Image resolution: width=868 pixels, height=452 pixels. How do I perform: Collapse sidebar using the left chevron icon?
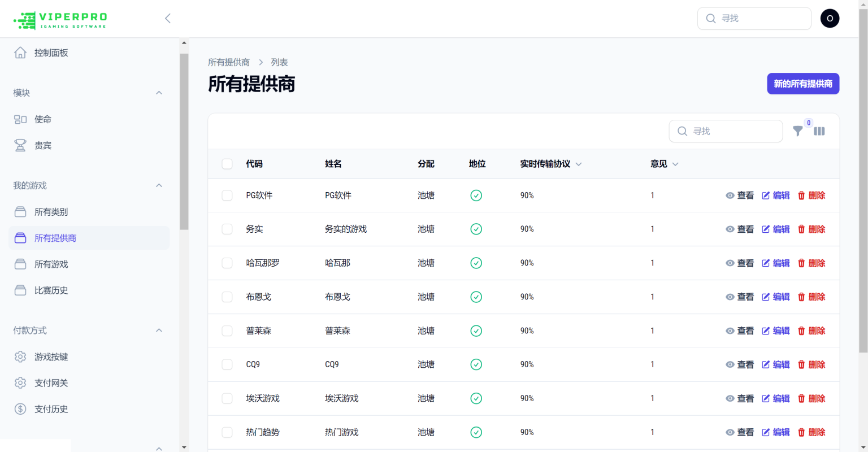click(168, 19)
